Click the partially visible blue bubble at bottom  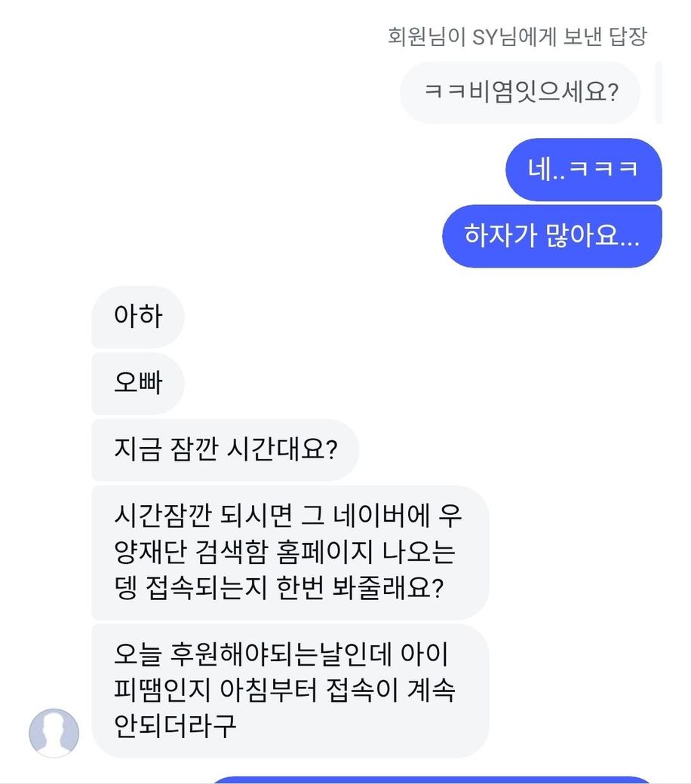430,779
